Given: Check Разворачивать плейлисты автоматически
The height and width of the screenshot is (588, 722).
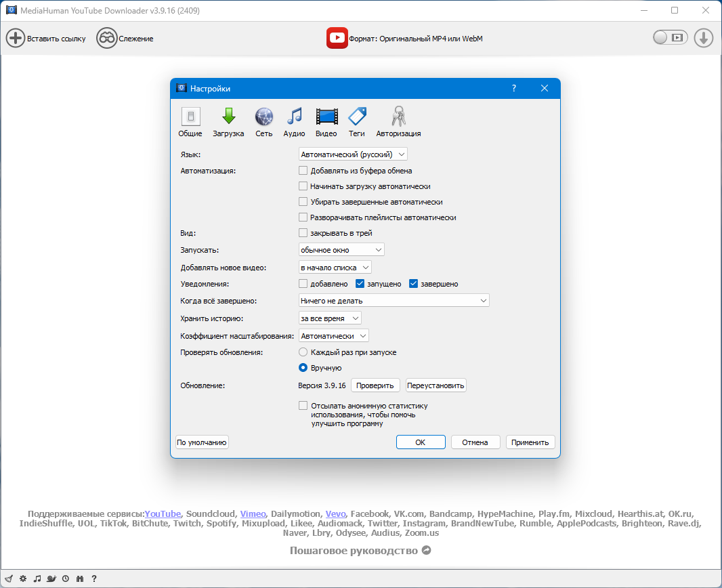Looking at the screenshot, I should tap(303, 217).
